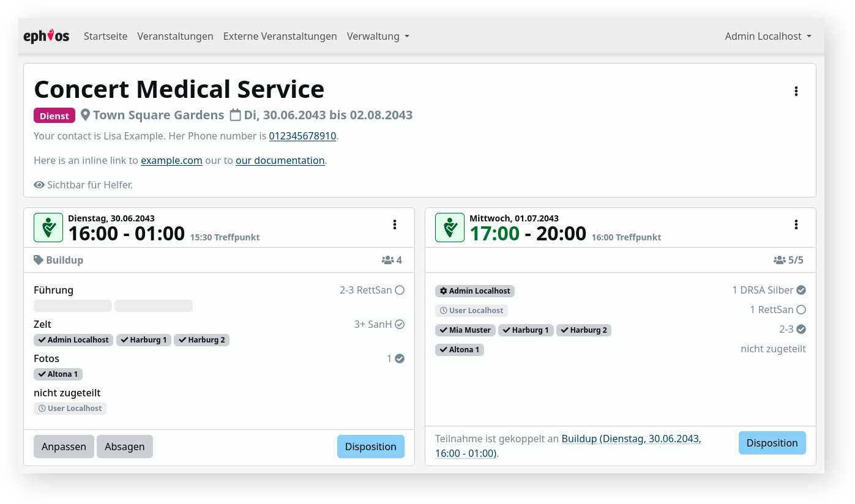Viewport: 855px width, 504px height.
Task: Click the green signup icon of the Mittwoch shift
Action: (x=450, y=228)
